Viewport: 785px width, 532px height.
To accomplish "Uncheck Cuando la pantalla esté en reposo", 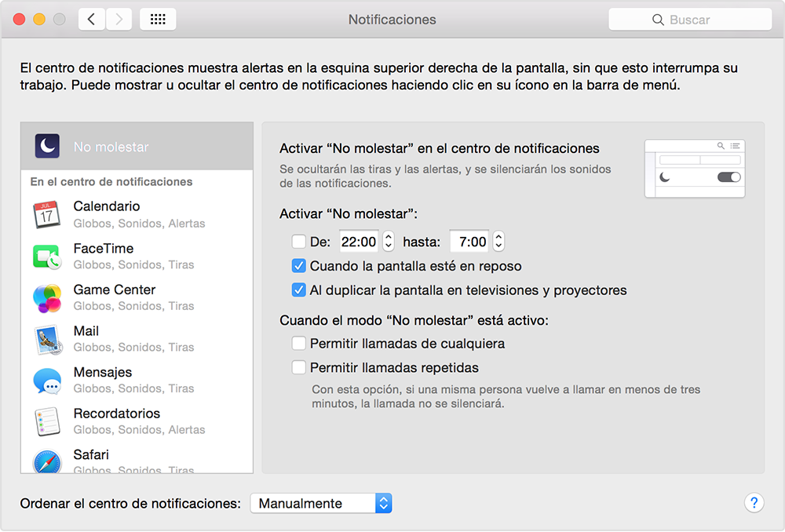I will coord(298,266).
